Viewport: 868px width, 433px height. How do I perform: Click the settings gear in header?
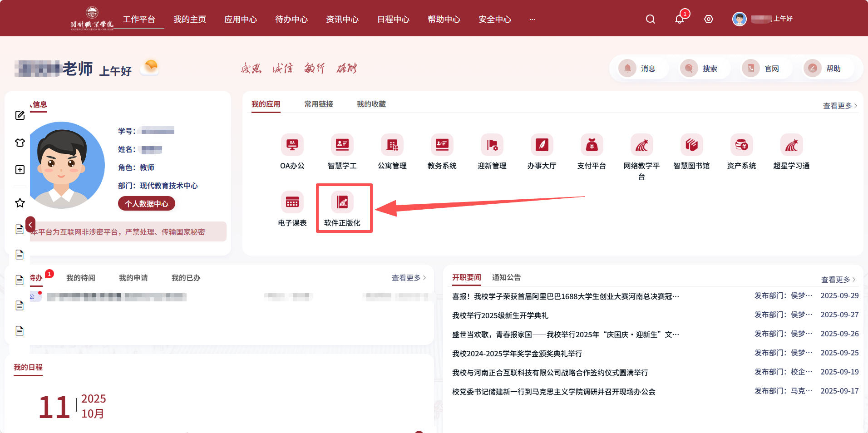(x=708, y=19)
